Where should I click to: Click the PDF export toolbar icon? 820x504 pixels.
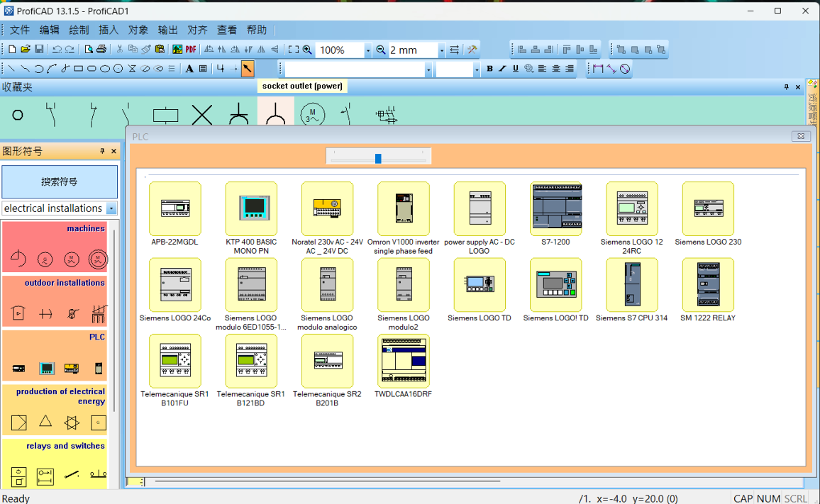pos(191,50)
